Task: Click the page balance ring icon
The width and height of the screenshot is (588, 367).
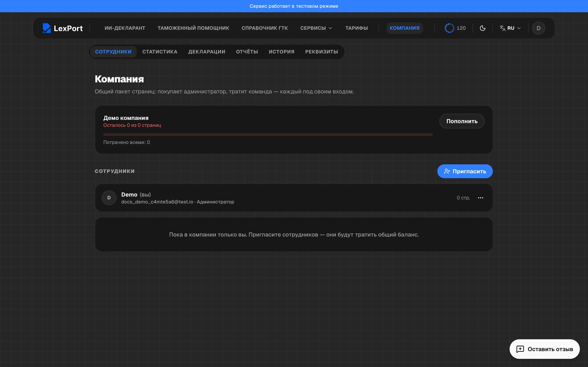Action: (x=449, y=28)
